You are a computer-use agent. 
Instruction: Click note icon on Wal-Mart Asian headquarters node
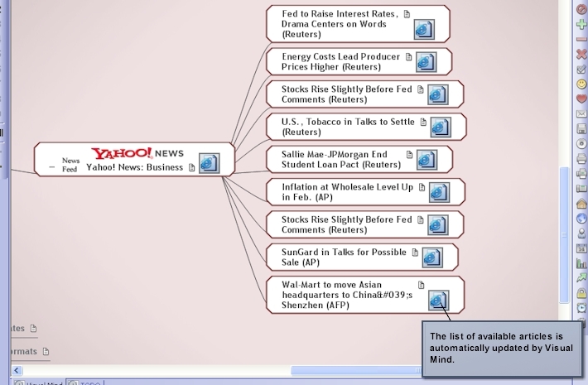(422, 286)
